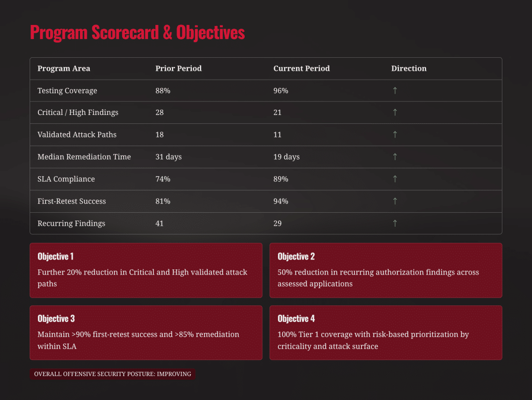Open the Objective 3 card
The width and height of the screenshot is (532, 400).
[x=146, y=333]
